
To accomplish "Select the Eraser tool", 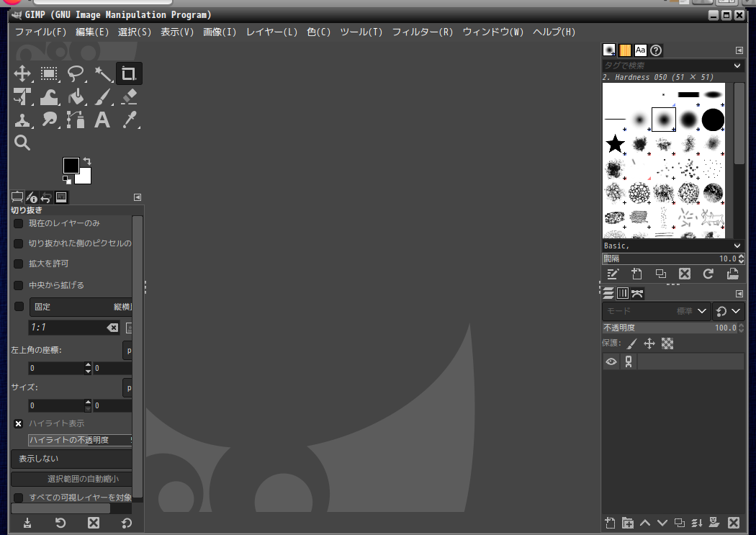I will pos(129,97).
